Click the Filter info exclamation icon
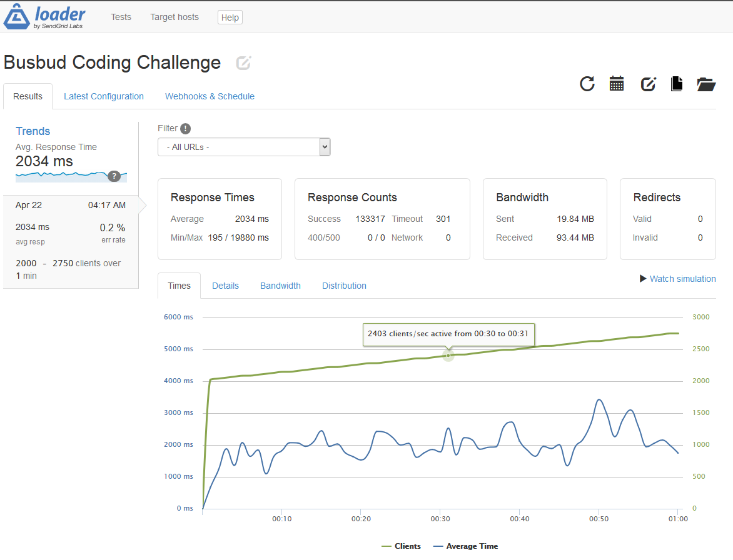733x560 pixels. click(185, 129)
